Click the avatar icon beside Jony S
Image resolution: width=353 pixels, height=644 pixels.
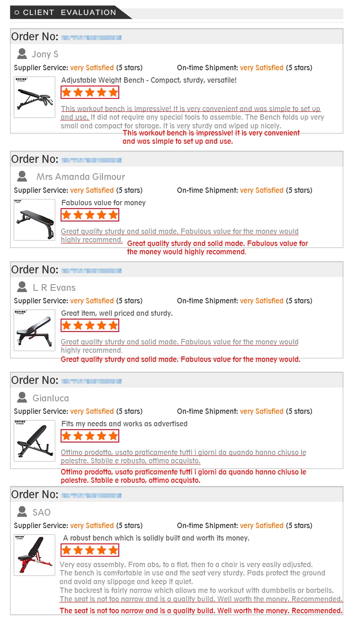point(22,54)
